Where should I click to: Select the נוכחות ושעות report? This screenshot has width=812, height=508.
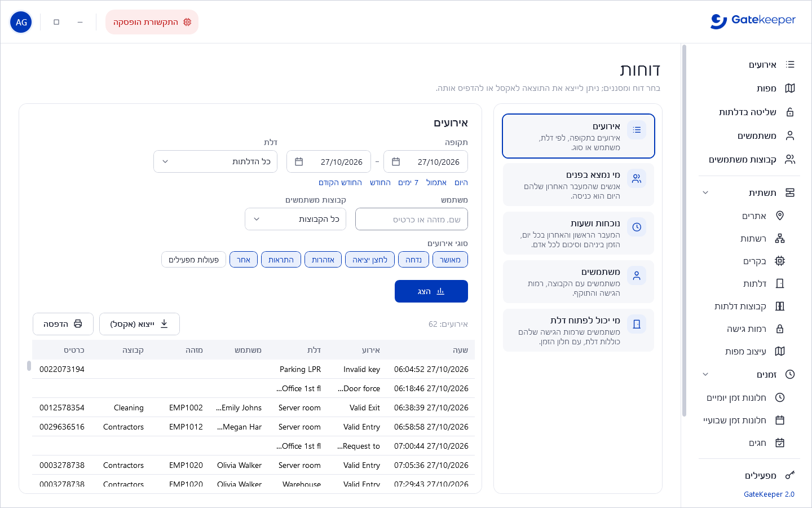click(x=579, y=233)
